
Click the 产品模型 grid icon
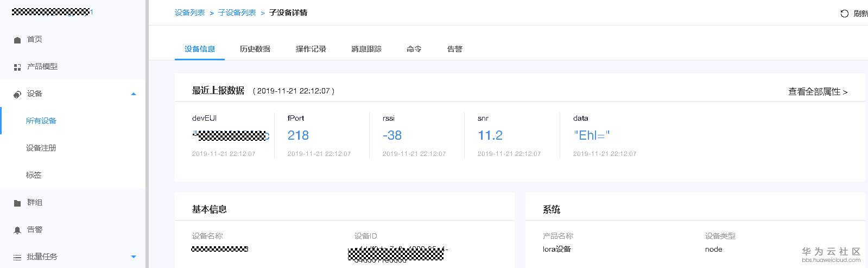pos(17,67)
